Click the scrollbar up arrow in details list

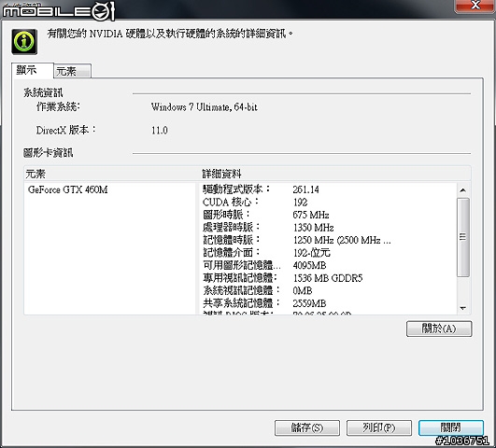tap(463, 190)
